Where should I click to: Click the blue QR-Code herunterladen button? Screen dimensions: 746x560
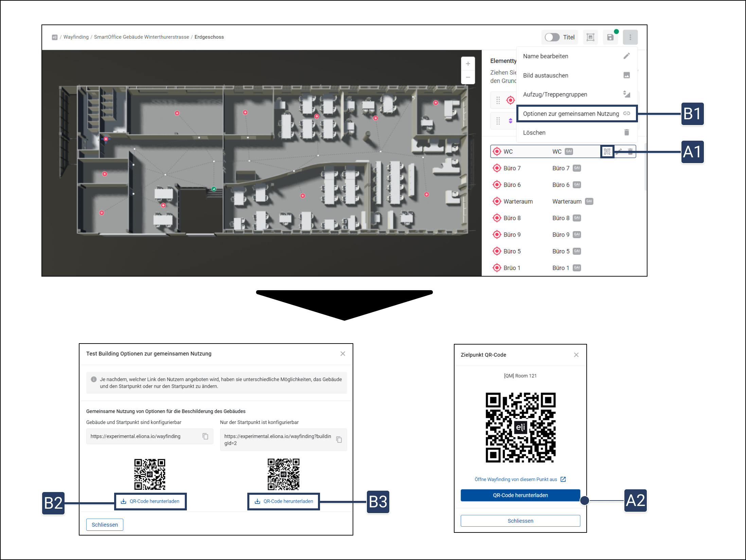[x=520, y=495]
